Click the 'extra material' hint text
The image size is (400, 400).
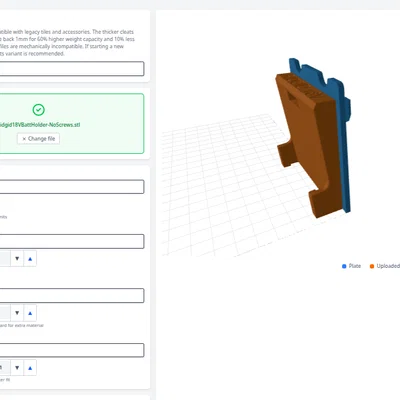[22, 325]
